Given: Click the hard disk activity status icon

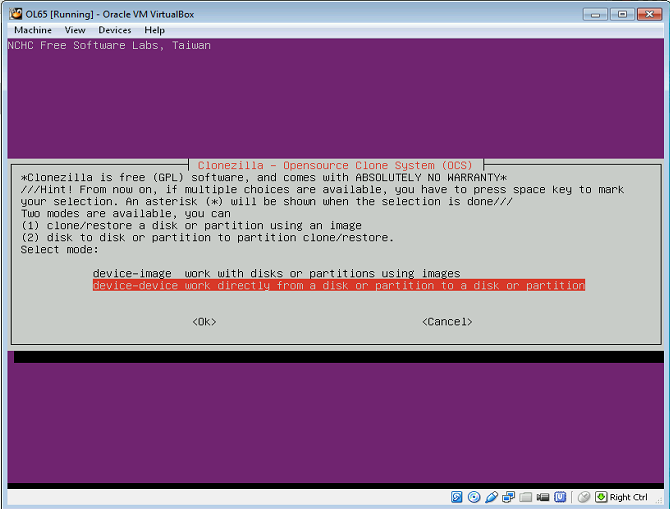Looking at the screenshot, I should (457, 497).
